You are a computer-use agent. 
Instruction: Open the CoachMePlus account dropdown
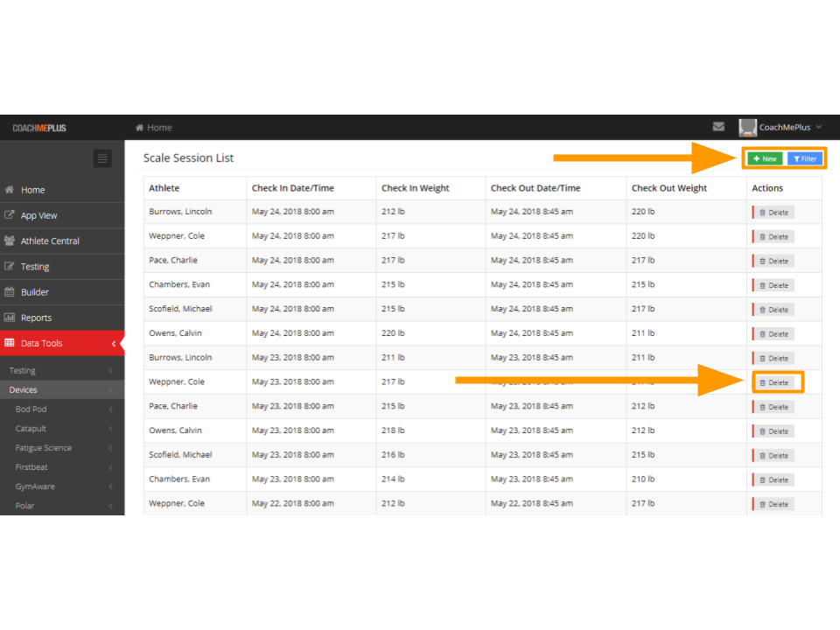point(789,128)
